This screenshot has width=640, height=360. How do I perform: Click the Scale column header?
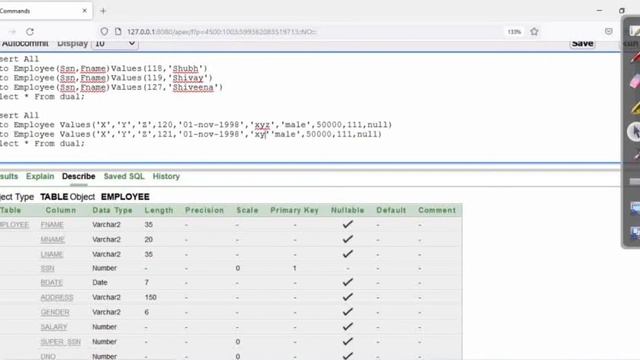[247, 210]
